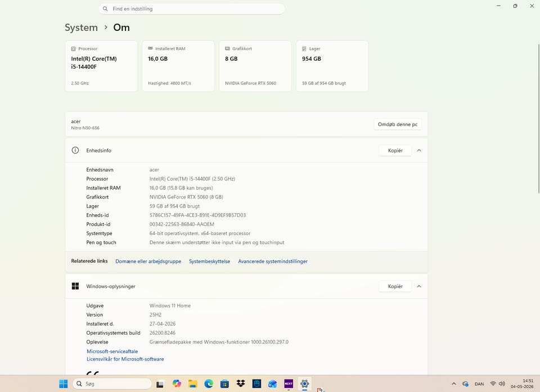Switch DAN keyboard language indicator
The height and width of the screenshot is (392, 540).
(x=479, y=384)
